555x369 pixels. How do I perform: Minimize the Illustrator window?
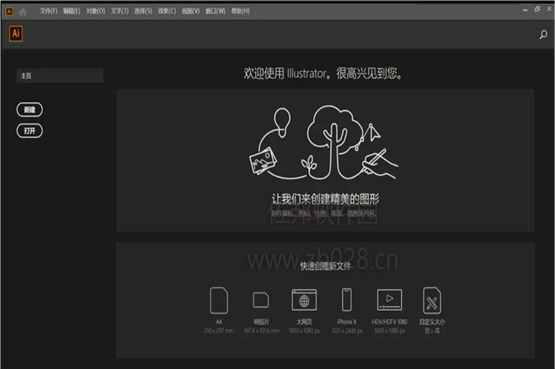tap(525, 10)
